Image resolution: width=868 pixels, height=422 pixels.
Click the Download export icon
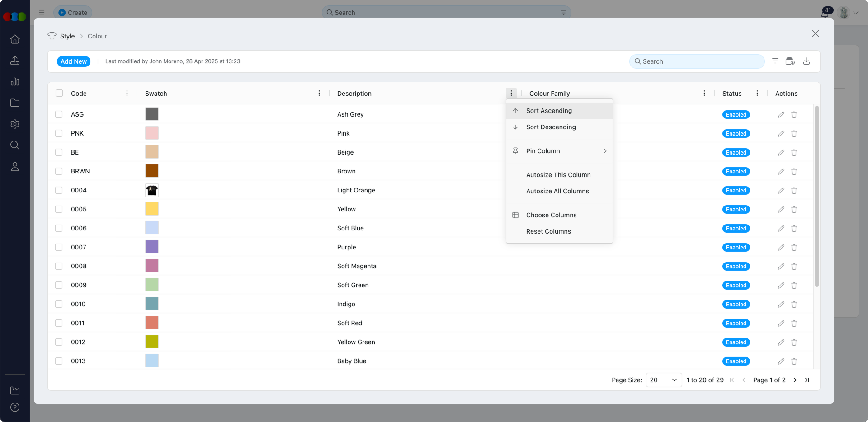(x=807, y=61)
